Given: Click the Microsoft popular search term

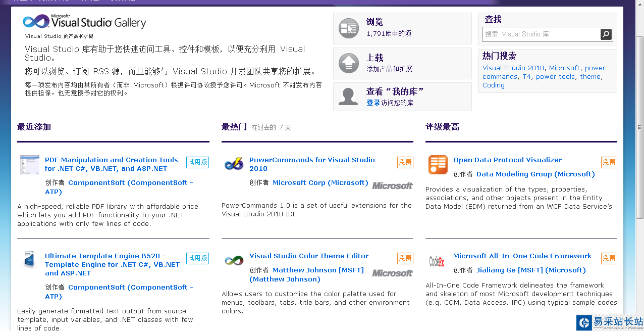Looking at the screenshot, I should [x=564, y=68].
